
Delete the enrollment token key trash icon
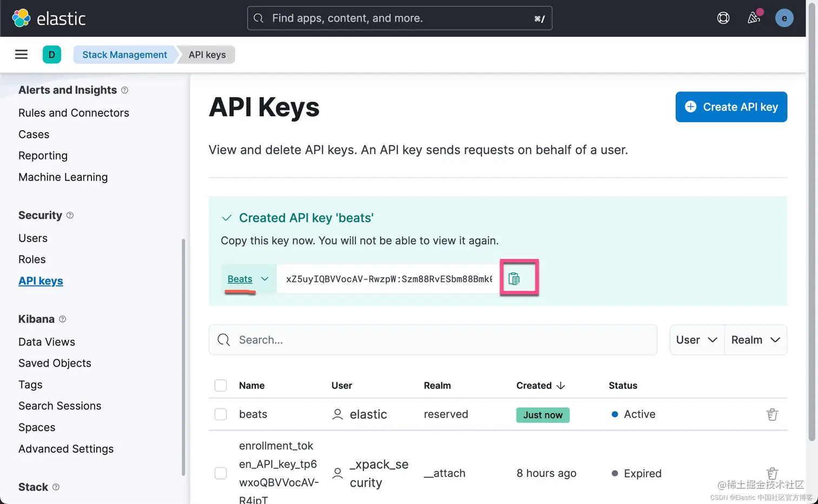[x=772, y=473]
